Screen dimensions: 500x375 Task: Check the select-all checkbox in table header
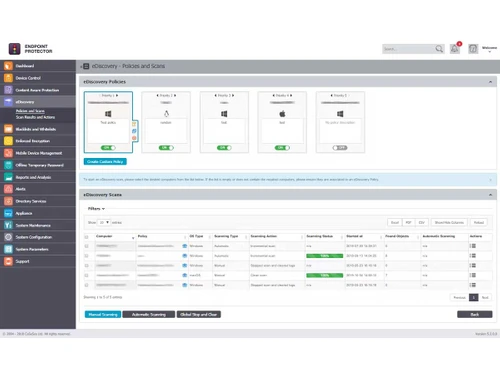pos(87,237)
